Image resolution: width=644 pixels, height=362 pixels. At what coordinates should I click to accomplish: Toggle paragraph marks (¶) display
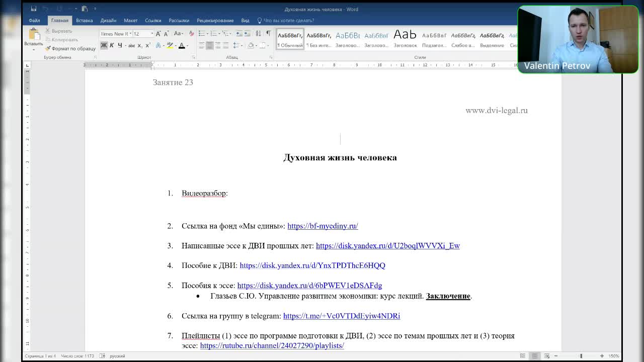click(x=268, y=34)
